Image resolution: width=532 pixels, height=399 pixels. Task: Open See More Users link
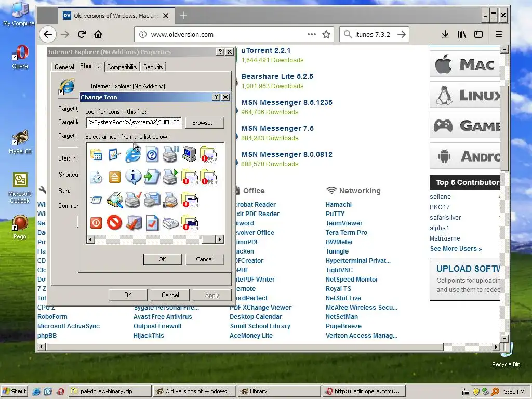pyautogui.click(x=456, y=249)
